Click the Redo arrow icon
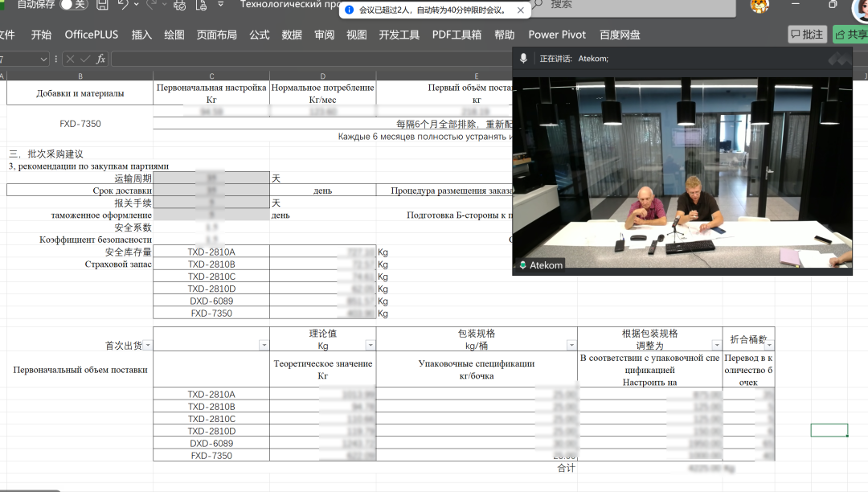Viewport: 868px width, 492px height. 152,5
